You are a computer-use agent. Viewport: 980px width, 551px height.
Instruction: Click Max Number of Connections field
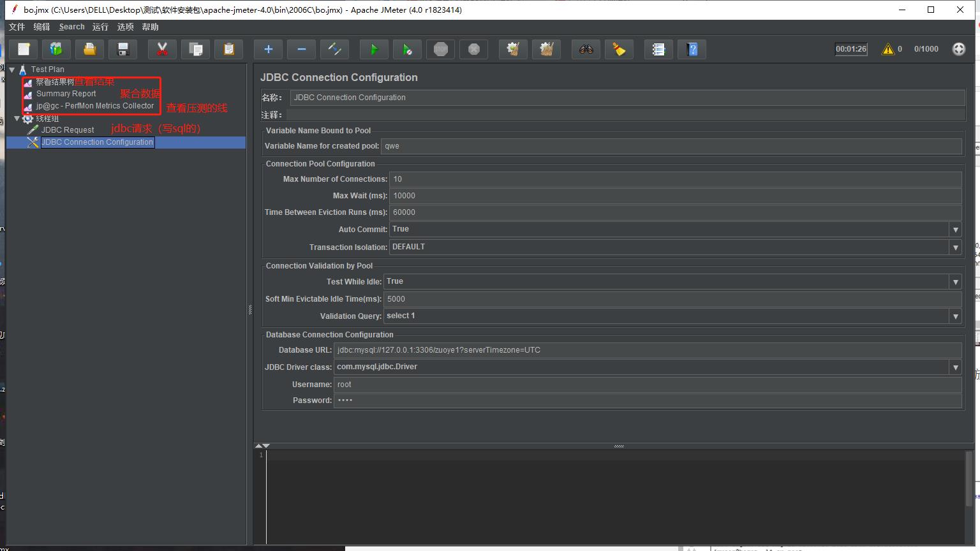(x=675, y=179)
